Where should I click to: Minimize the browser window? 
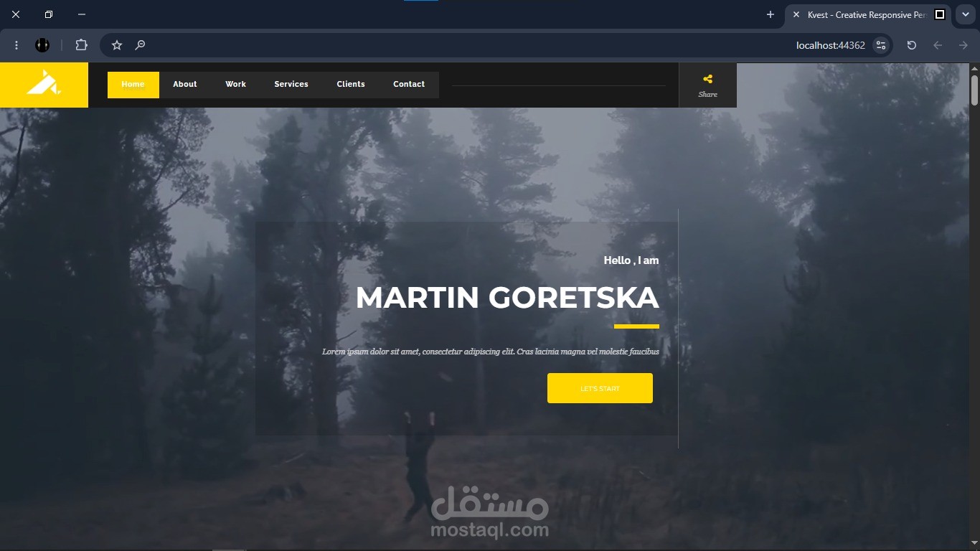(x=82, y=14)
